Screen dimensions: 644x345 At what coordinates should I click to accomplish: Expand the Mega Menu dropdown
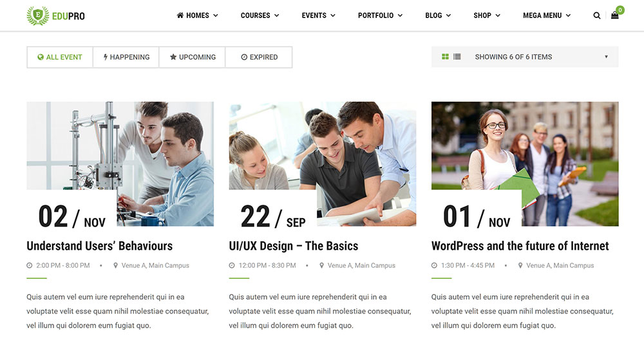[x=547, y=15]
